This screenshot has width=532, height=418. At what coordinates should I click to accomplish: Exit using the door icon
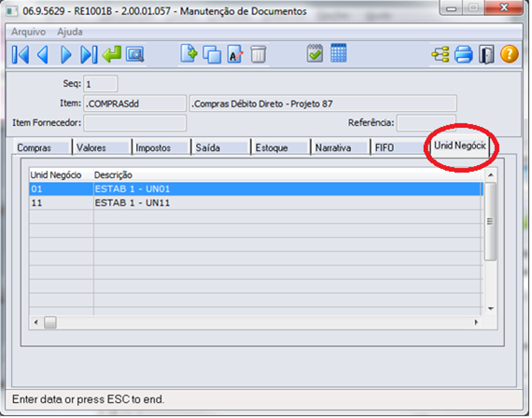click(486, 54)
